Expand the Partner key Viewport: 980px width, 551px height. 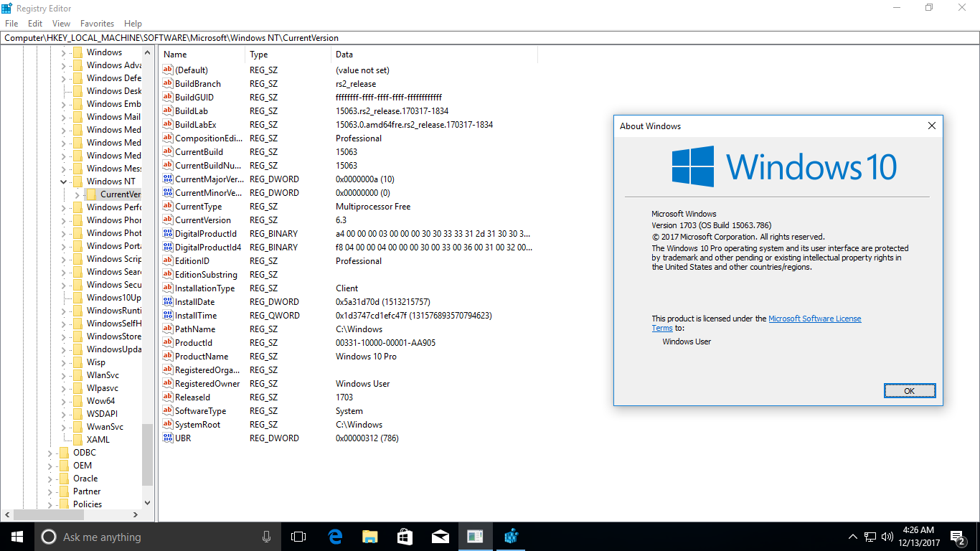50,491
